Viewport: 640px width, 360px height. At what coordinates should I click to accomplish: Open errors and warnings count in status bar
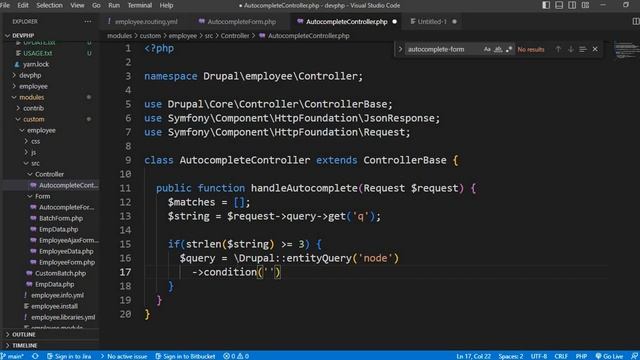click(236, 356)
